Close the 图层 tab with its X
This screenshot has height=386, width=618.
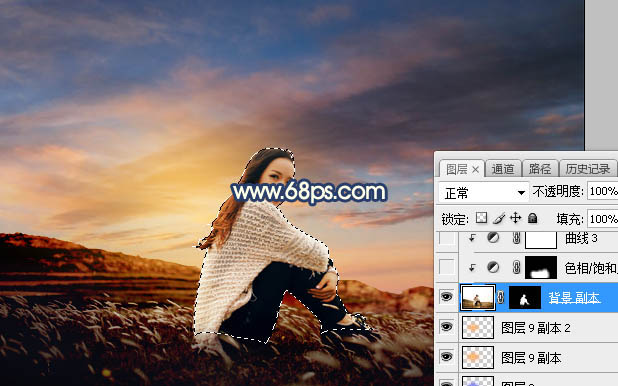click(476, 170)
